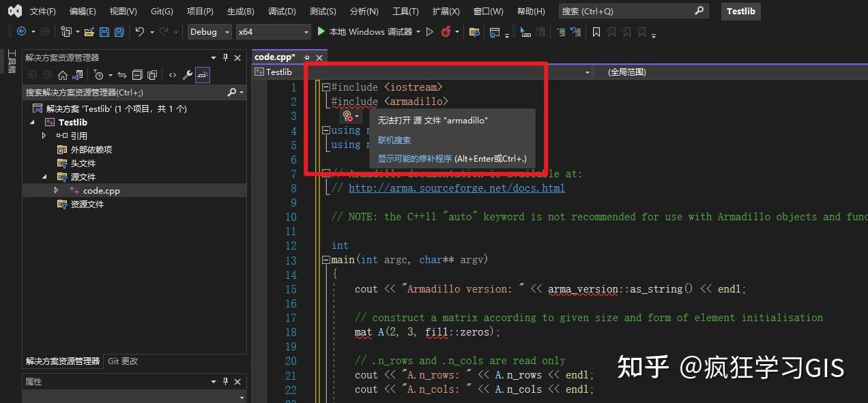Open the 文件(F) menu

pyautogui.click(x=43, y=12)
